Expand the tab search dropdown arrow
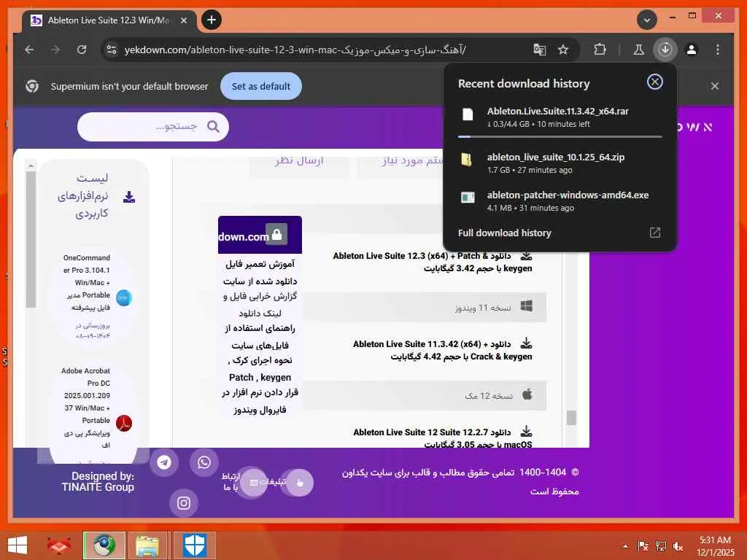 tap(647, 20)
